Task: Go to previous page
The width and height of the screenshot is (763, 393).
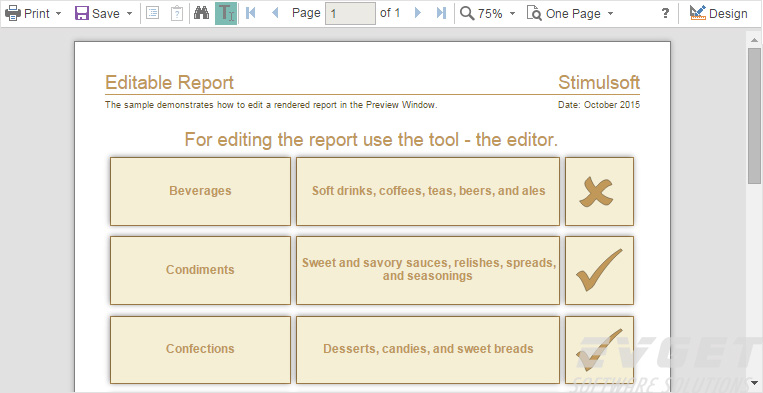Action: [x=275, y=13]
